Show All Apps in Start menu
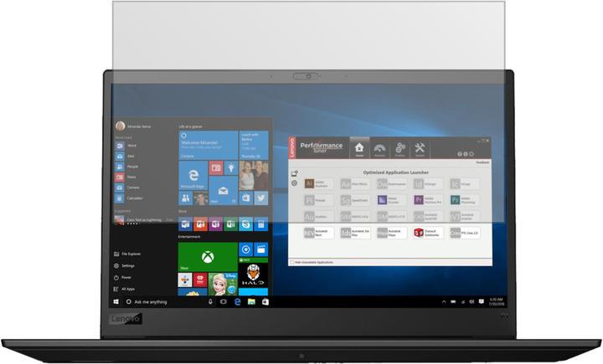Screen dimensions: 603x364 124,289
